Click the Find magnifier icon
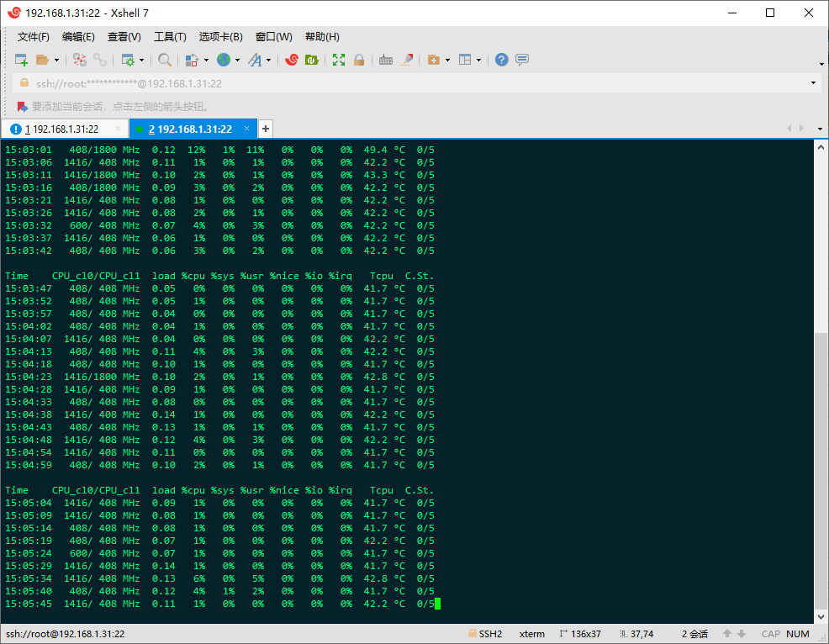Image resolution: width=829 pixels, height=644 pixels. point(165,60)
